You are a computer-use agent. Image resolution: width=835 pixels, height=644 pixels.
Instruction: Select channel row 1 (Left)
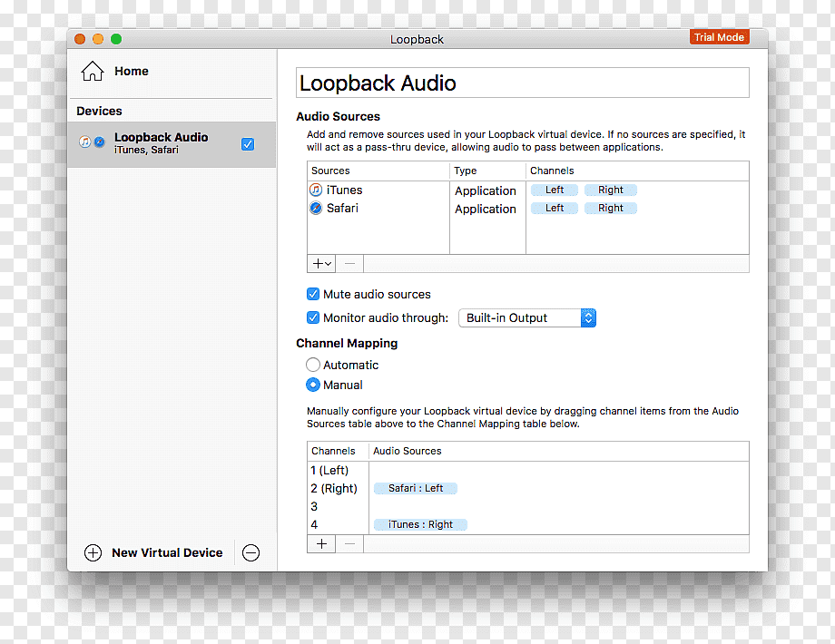point(329,471)
